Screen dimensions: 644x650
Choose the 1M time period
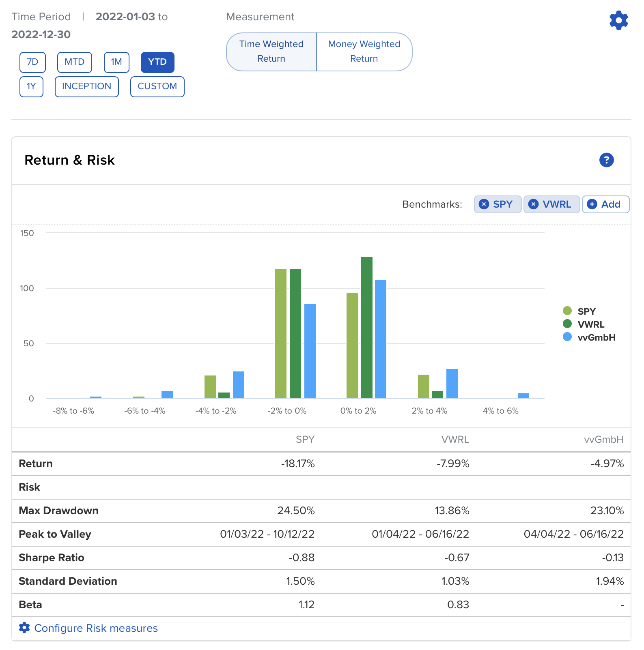[x=116, y=62]
